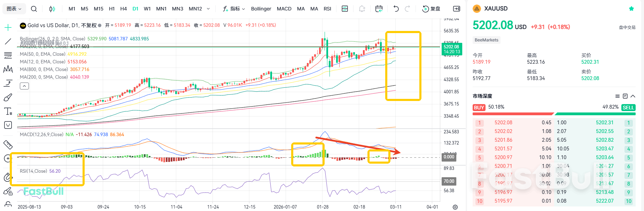Select the crosshair cursor tool

coord(8,28)
